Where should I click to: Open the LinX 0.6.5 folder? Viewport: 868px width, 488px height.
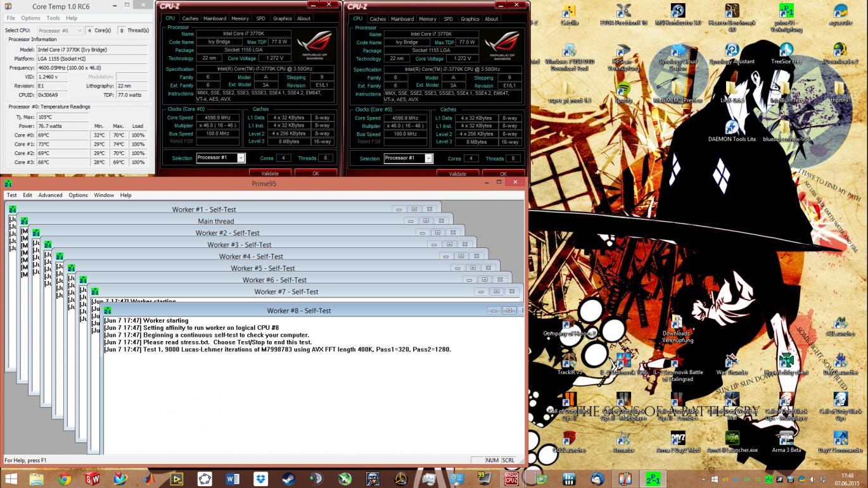point(732,92)
